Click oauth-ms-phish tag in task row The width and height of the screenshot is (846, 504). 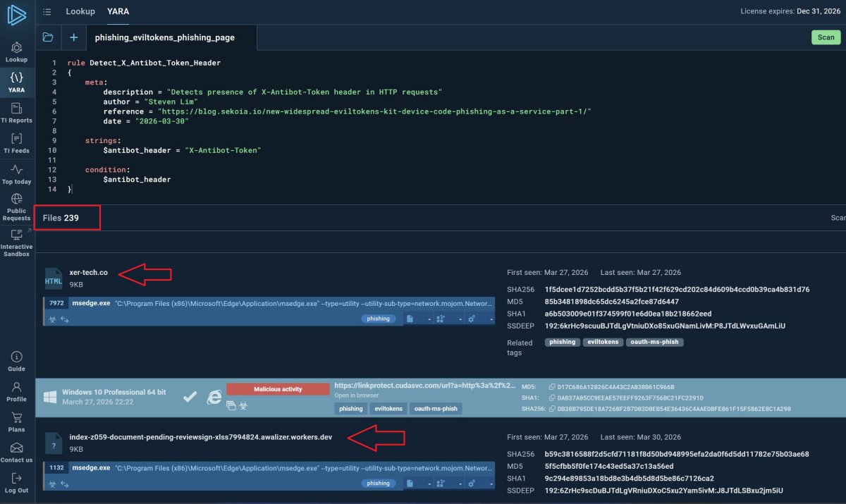pos(436,408)
